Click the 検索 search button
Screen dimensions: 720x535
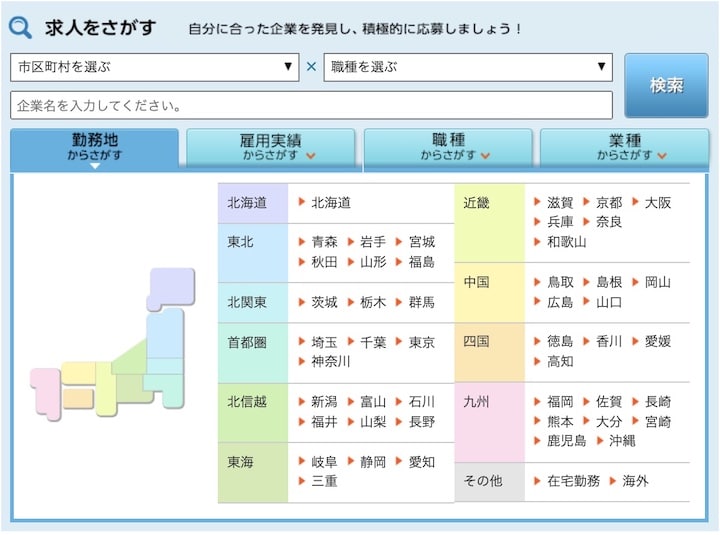click(x=666, y=86)
